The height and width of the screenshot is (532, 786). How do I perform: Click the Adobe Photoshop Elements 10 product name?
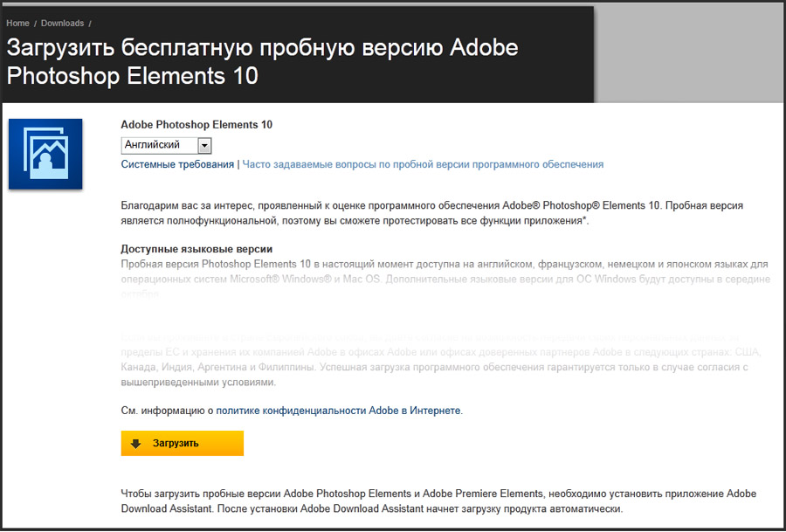pyautogui.click(x=196, y=125)
